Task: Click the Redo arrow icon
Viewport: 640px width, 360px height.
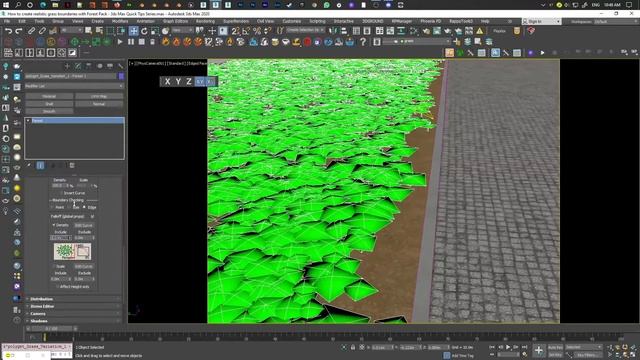Action: pos(19,31)
